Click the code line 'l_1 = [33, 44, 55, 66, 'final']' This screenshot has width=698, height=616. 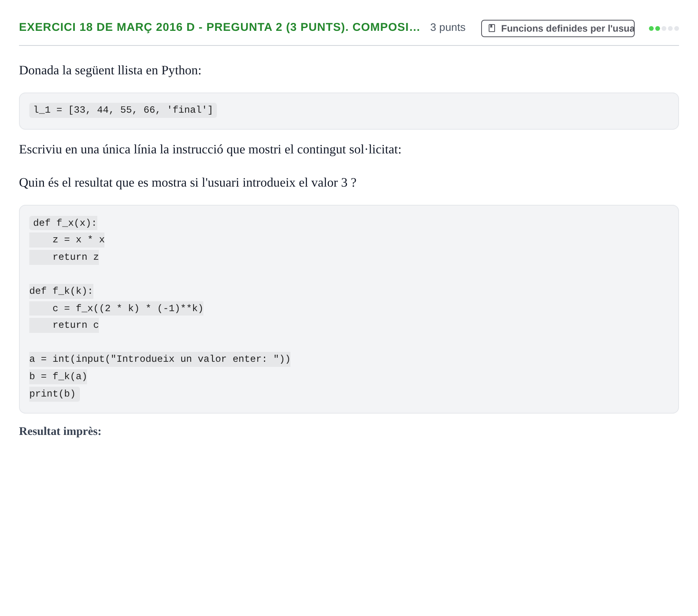click(123, 110)
